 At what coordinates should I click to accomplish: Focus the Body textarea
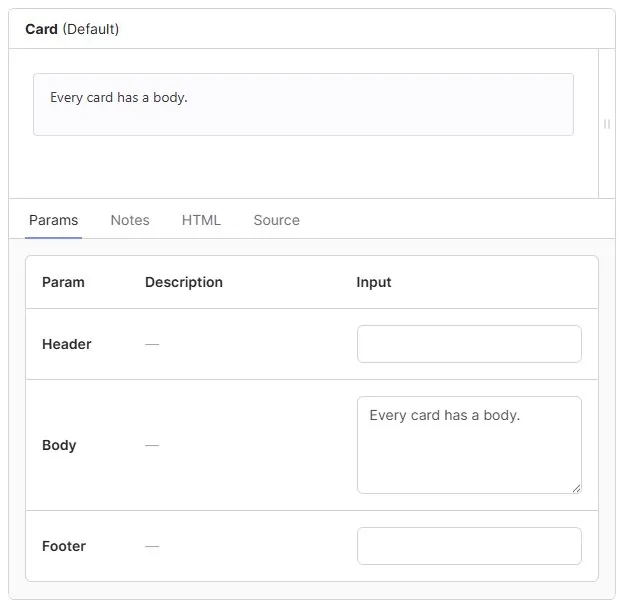[468, 444]
